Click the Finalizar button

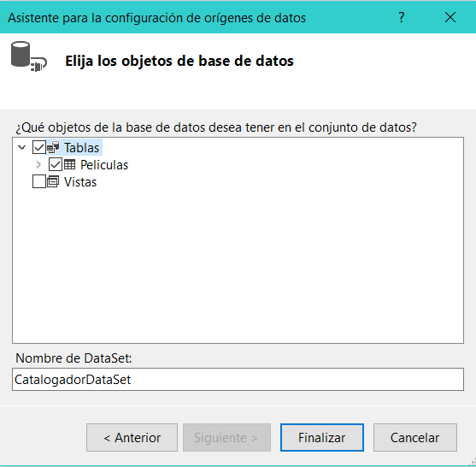pos(322,438)
